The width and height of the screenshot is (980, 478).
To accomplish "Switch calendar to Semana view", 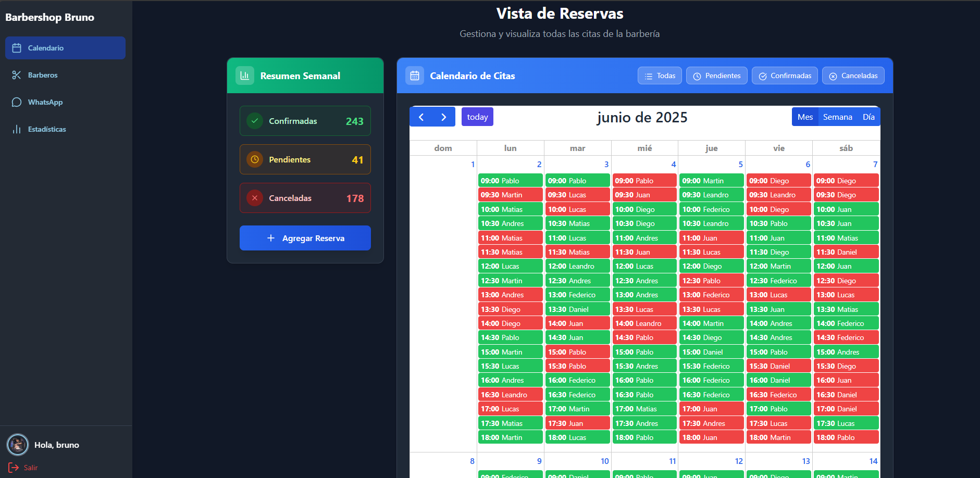I will [x=837, y=117].
